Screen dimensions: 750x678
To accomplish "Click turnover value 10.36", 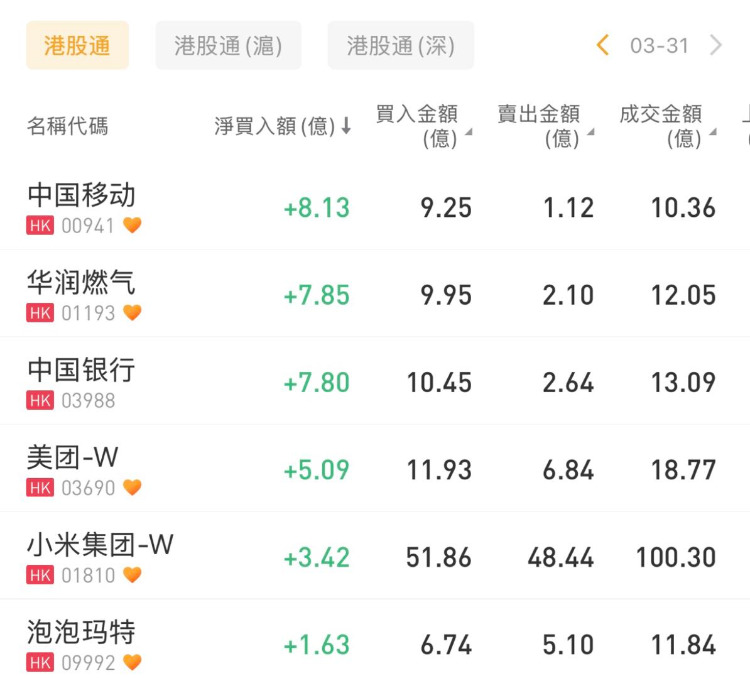I will [684, 208].
